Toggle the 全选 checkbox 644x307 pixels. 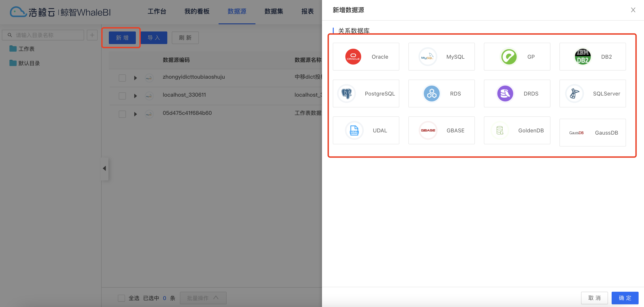[x=121, y=298]
